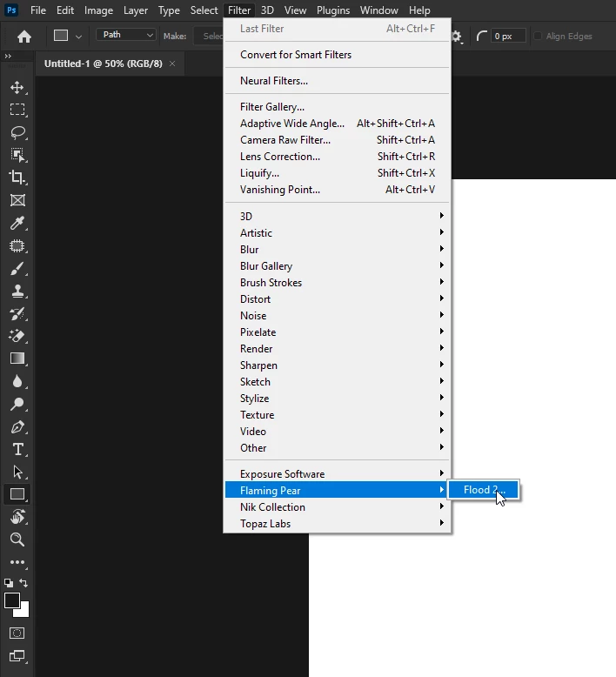Click the corner radius px field
The width and height of the screenshot is (616, 677).
click(x=508, y=36)
